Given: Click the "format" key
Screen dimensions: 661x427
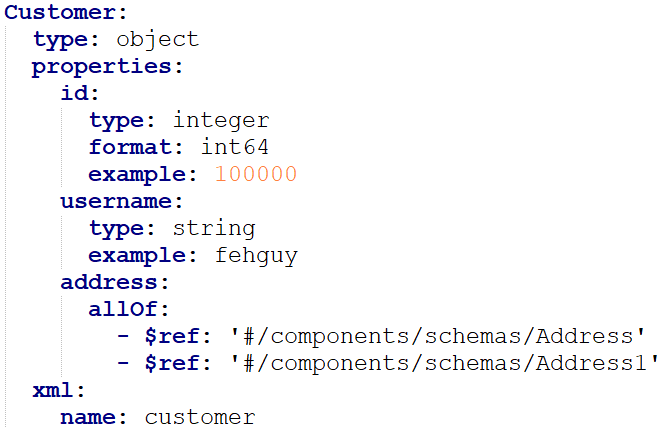Looking at the screenshot, I should 123,148.
